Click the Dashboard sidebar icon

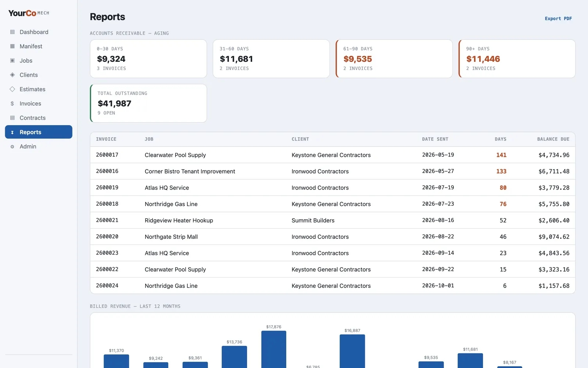pyautogui.click(x=12, y=32)
